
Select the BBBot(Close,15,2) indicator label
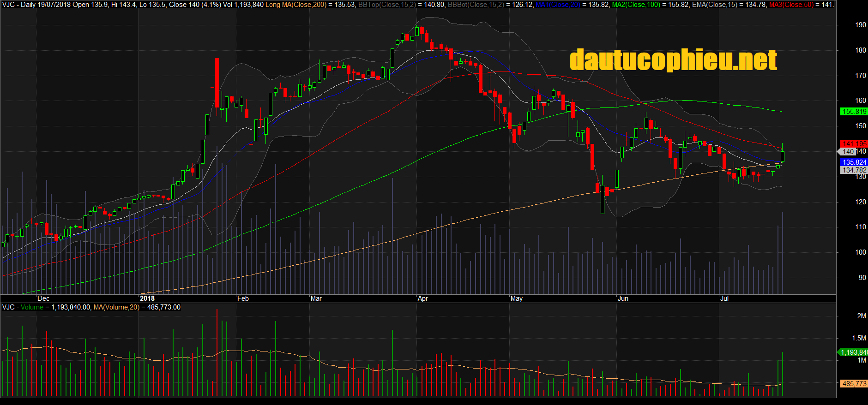tap(476, 5)
